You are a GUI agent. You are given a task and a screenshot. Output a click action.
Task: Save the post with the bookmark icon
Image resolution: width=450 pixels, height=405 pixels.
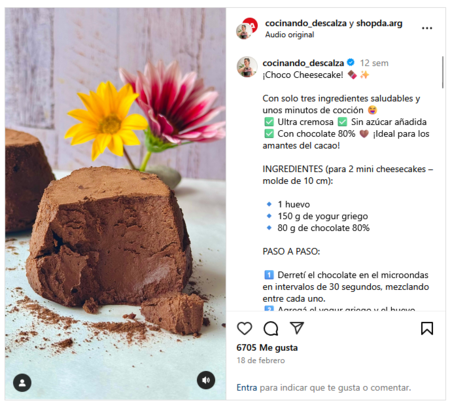[427, 328]
